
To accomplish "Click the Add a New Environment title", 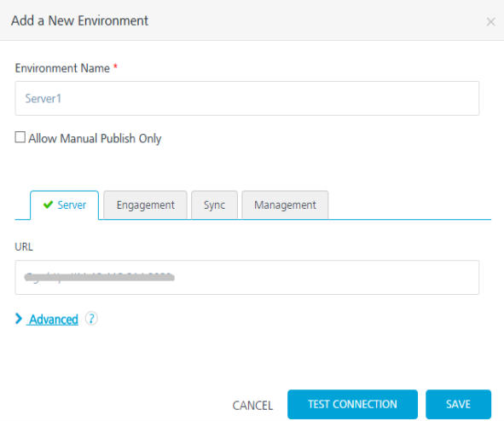I will click(x=79, y=20).
